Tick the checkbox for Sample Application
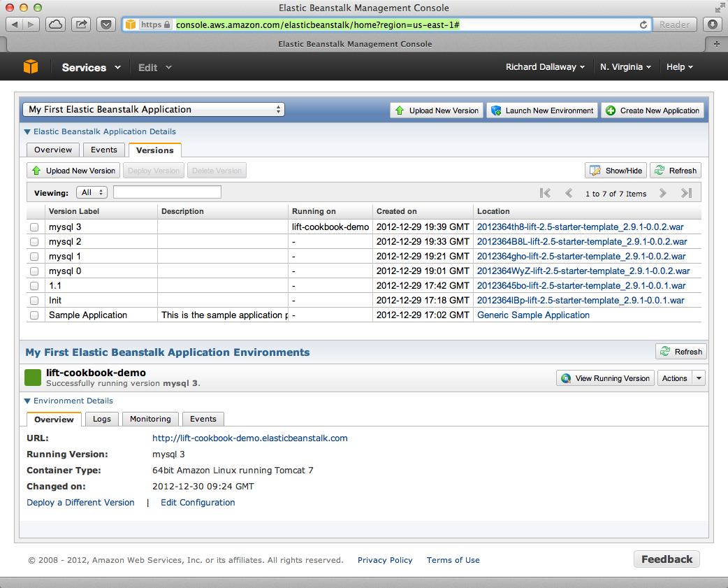 34,315
